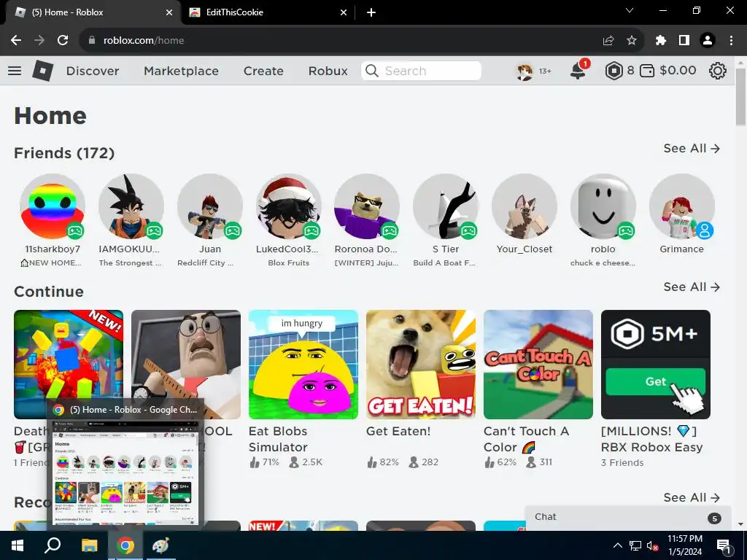
Task: Open Windows Start menu
Action: (x=18, y=545)
